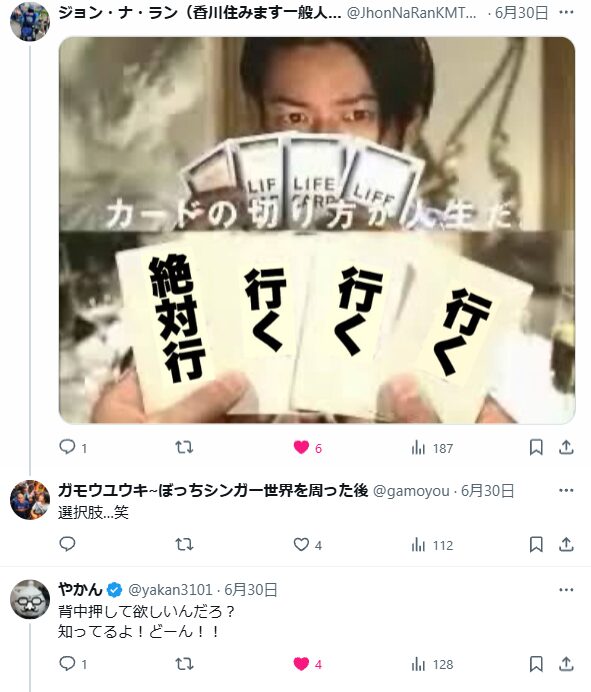Open more options for やかん tweet
591x692 pixels.
pyautogui.click(x=566, y=590)
